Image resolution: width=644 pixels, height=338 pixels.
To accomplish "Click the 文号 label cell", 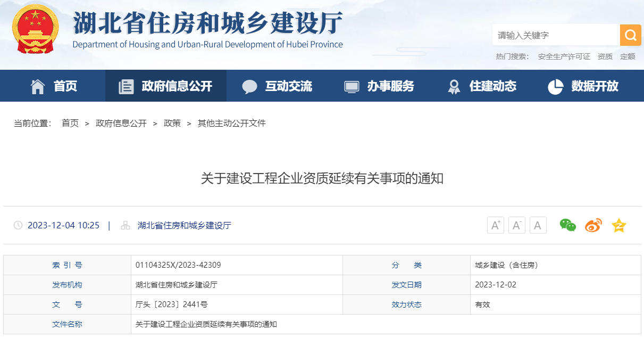I will click(x=67, y=304).
